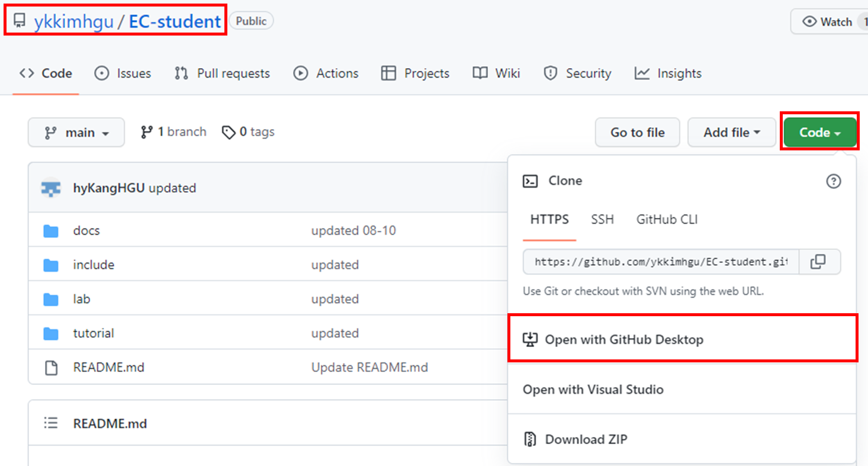The height and width of the screenshot is (466, 868).
Task: Click the tags icon showing 0 tags
Action: click(229, 132)
